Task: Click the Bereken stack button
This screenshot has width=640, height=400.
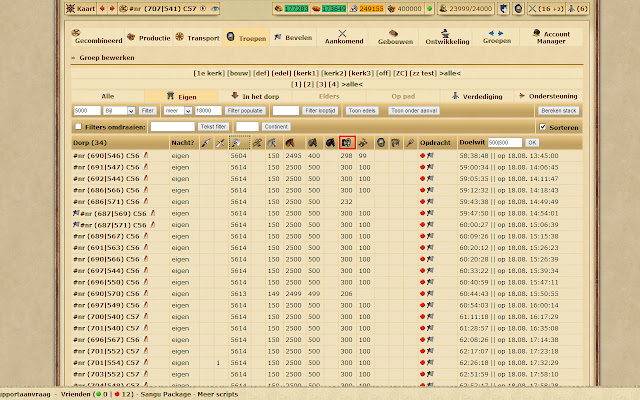Action: (558, 111)
